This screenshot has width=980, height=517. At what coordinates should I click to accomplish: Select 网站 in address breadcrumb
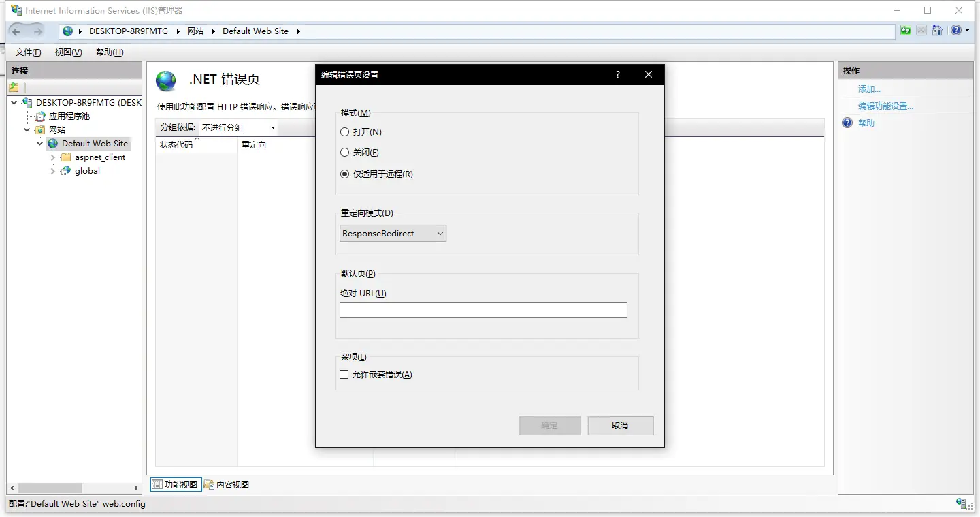point(195,31)
